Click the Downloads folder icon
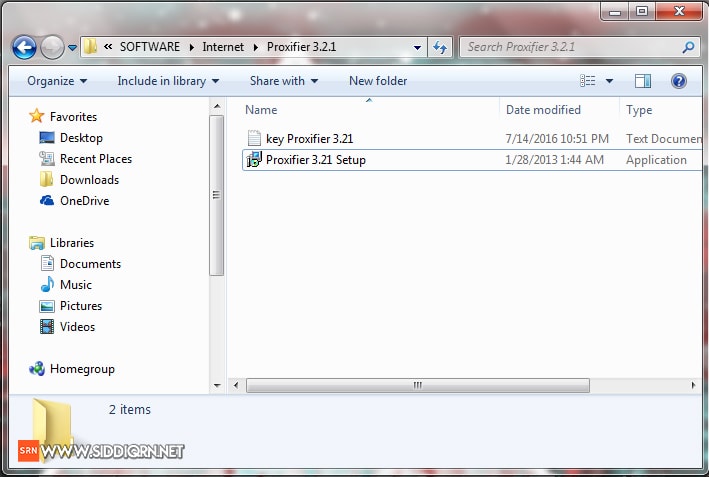This screenshot has width=709, height=477. click(x=46, y=179)
